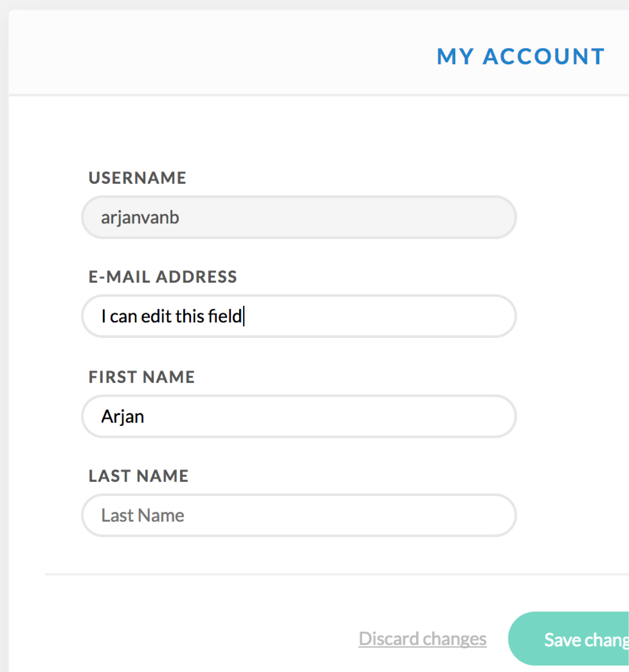
Task: Click into the First Name input field
Action: pos(299,416)
